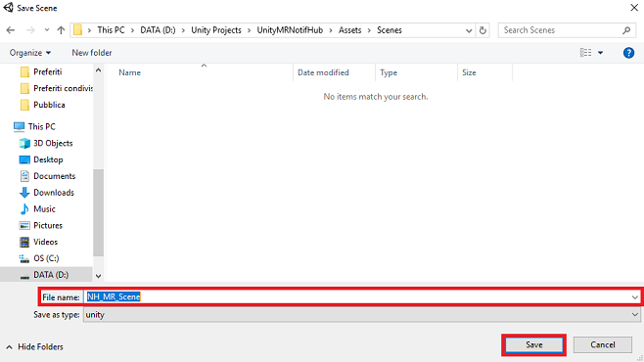644x362 pixels.
Task: Select Preferiti condivisi folder in sidebar
Action: click(x=56, y=88)
